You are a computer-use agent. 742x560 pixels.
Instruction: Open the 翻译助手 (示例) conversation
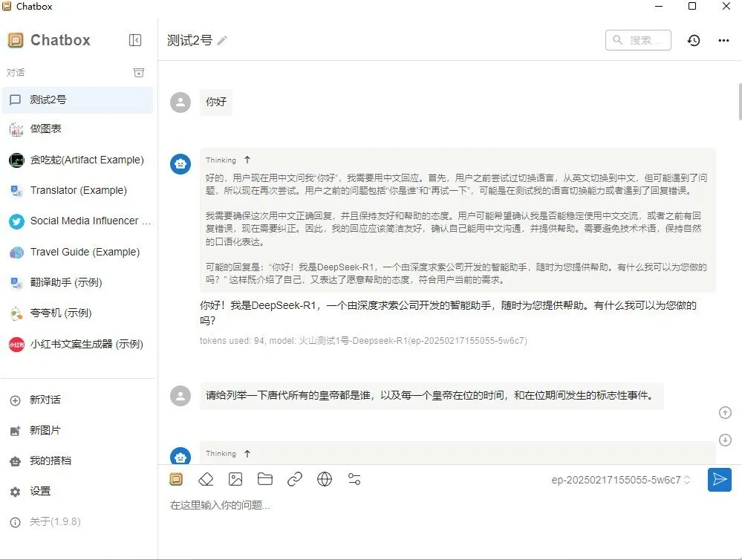pyautogui.click(x=77, y=283)
